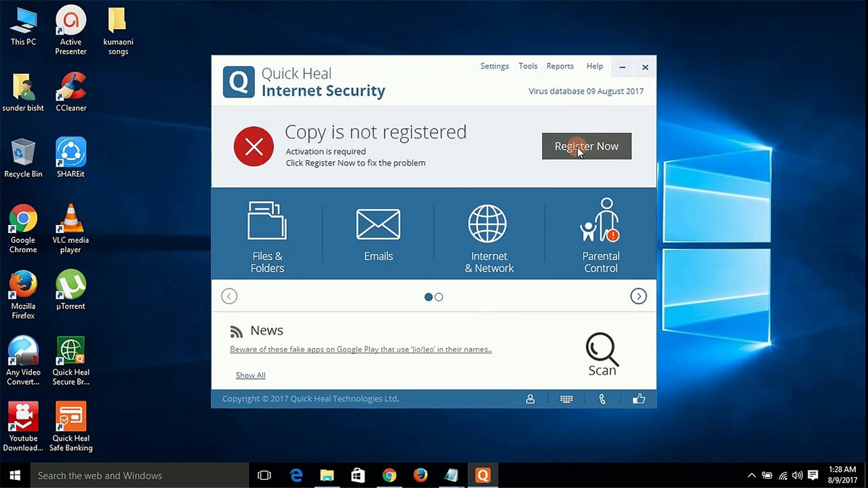868x488 pixels.
Task: Close the Quick Heal window
Action: tap(645, 67)
